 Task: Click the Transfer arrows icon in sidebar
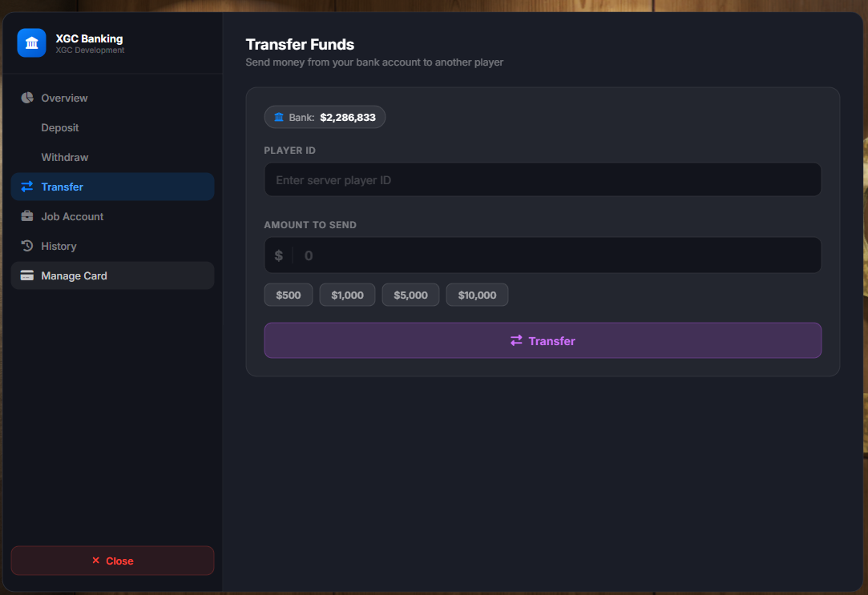pyautogui.click(x=27, y=187)
